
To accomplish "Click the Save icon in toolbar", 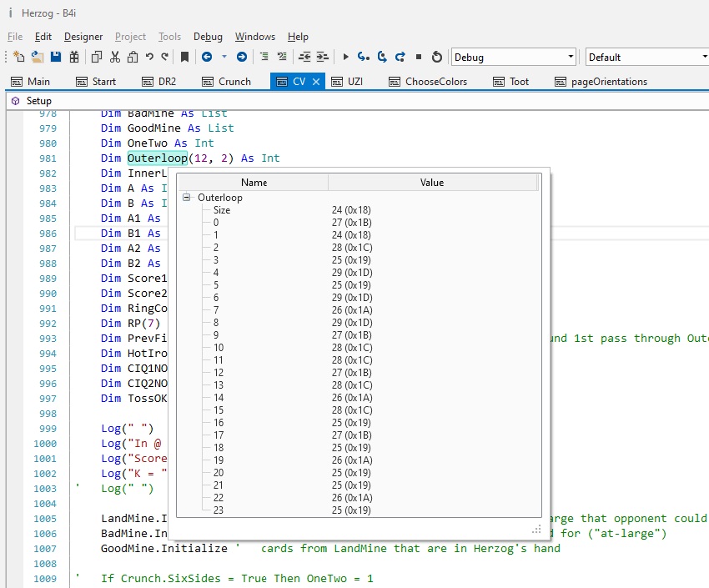I will click(x=56, y=57).
